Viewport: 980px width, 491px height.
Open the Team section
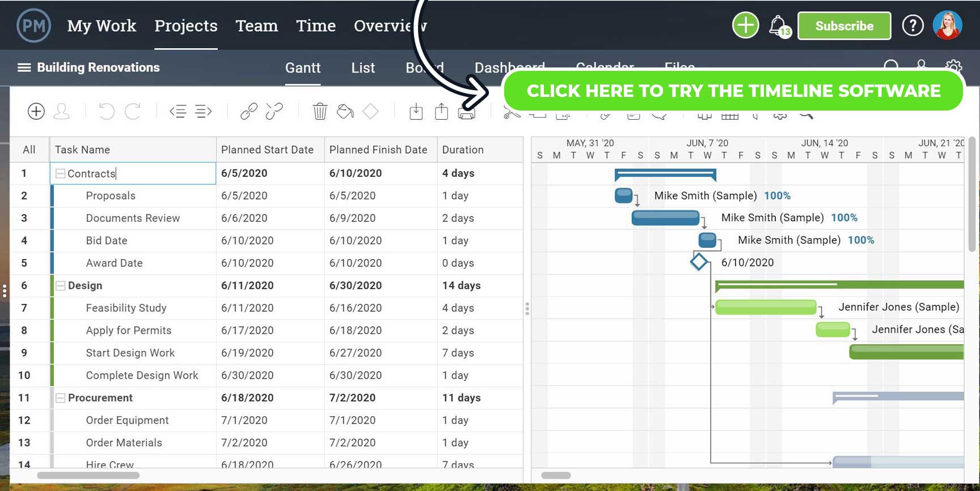(x=257, y=26)
